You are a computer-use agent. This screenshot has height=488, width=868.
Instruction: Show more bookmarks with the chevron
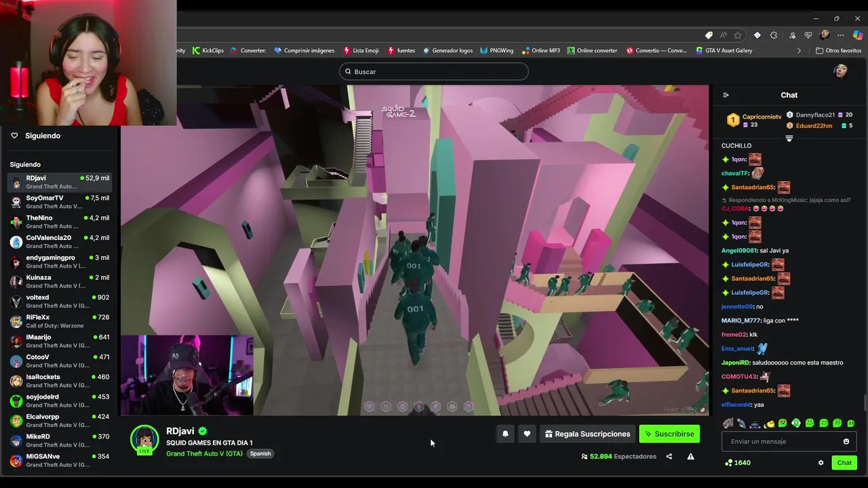tap(799, 50)
